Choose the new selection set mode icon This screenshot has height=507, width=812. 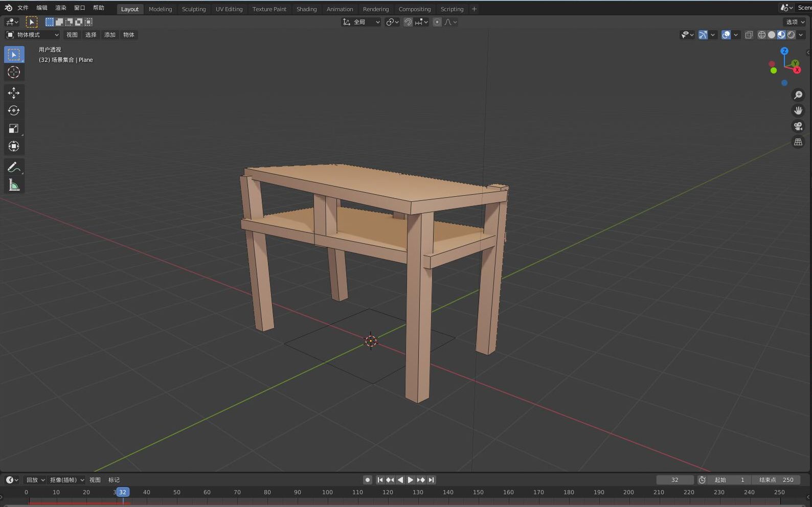coord(50,22)
